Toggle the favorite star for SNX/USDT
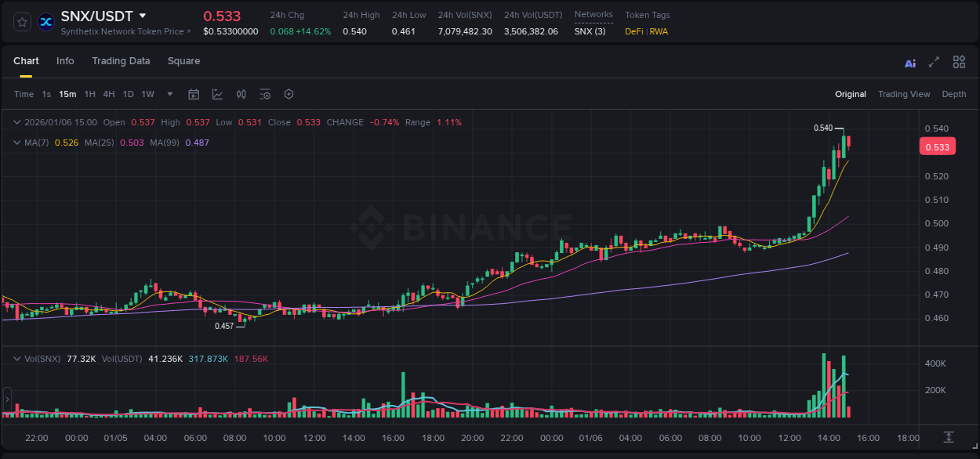This screenshot has width=980, height=459. coord(21,21)
